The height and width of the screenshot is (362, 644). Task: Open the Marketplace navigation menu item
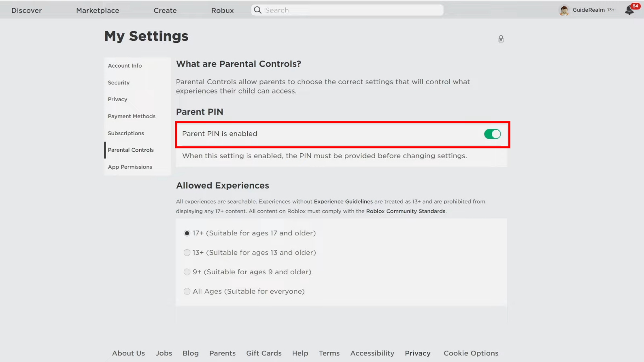coord(98,11)
